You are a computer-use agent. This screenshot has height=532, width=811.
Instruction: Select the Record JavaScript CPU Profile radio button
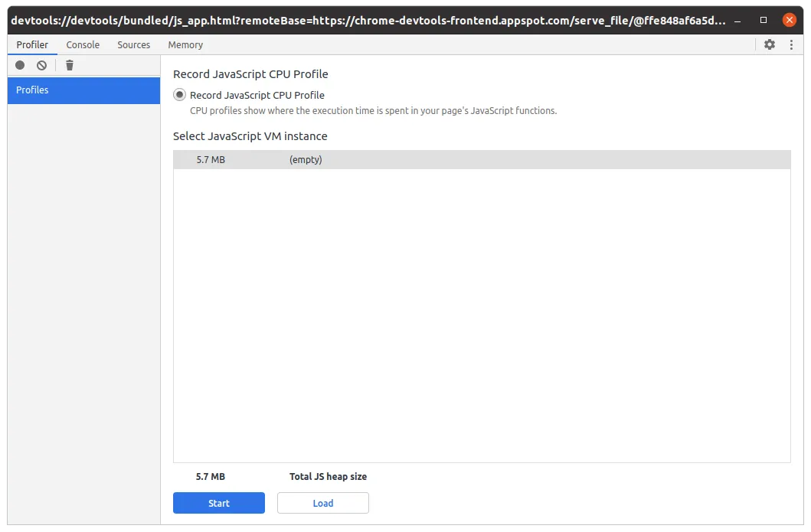(178, 94)
